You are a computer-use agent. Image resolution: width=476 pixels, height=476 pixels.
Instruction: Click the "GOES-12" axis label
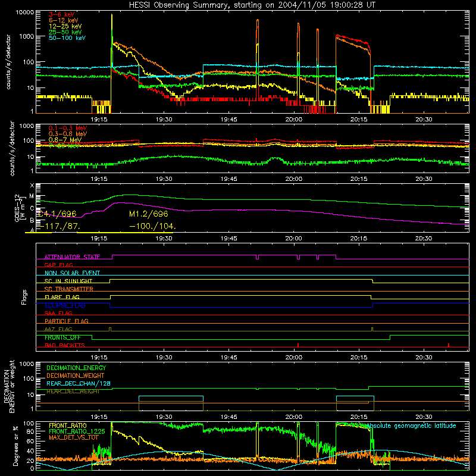pos(17,208)
